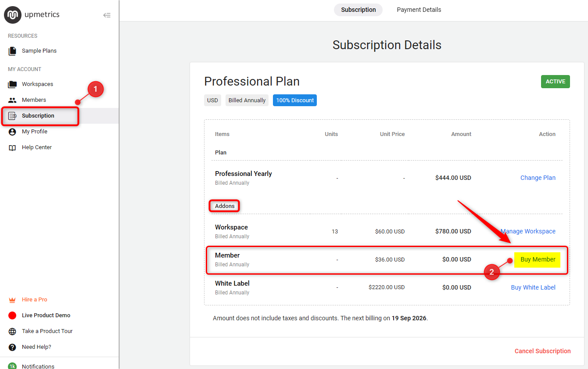Click the Product Tour globe icon
588x369 pixels.
[x=12, y=331]
